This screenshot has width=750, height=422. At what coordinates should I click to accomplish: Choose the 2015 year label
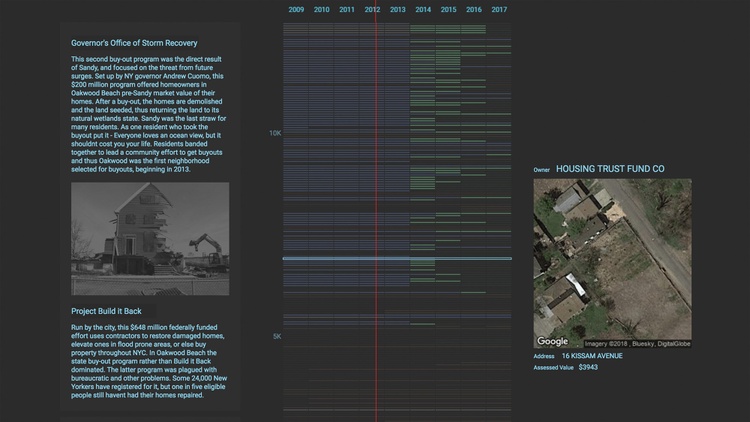click(448, 10)
